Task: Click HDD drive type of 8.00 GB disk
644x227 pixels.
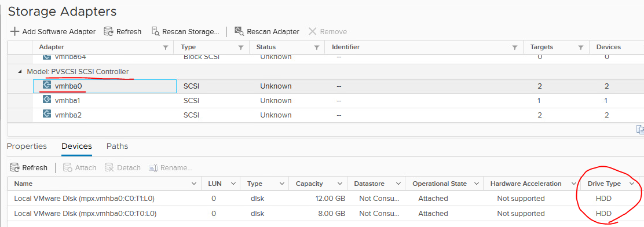Action: point(603,214)
